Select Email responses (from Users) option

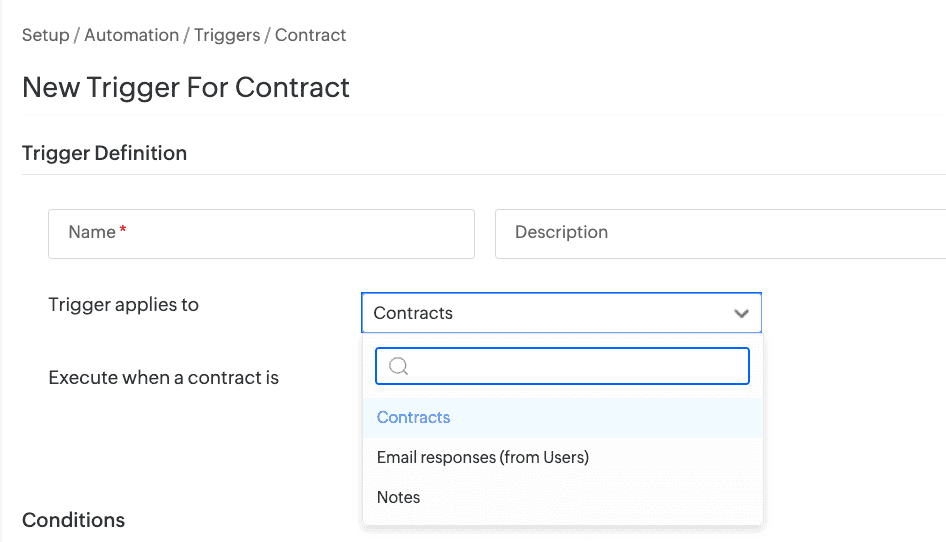[483, 458]
